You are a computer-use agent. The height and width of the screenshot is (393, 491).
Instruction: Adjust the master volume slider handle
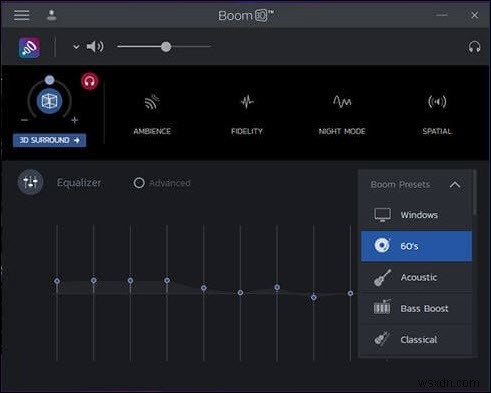click(166, 47)
